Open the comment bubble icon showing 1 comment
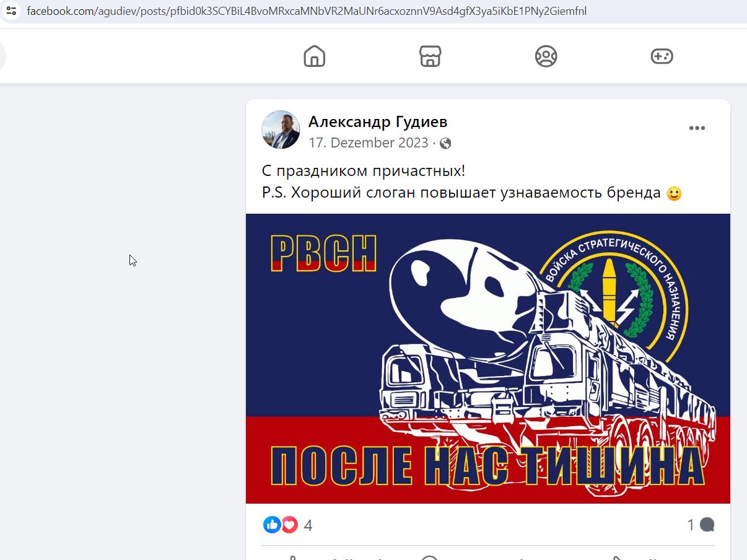The height and width of the screenshot is (560, 747). coord(707,525)
